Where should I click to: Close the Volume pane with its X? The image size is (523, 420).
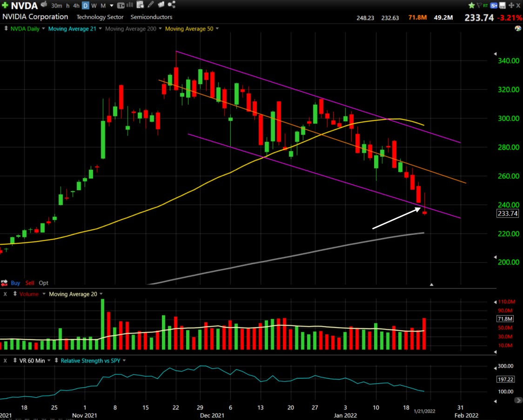click(5, 294)
